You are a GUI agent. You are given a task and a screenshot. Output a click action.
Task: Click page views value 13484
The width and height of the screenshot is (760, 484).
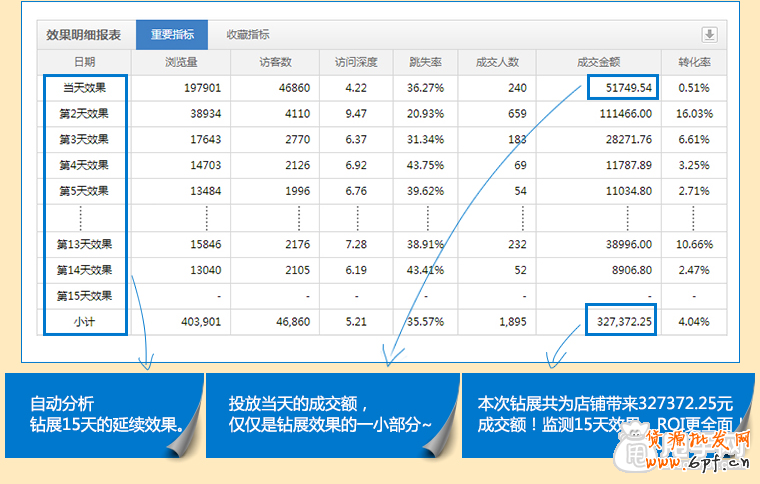click(206, 191)
